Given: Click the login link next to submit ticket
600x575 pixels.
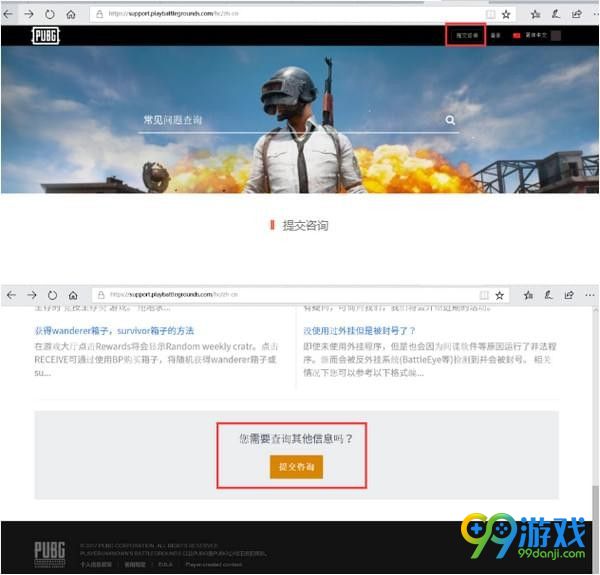Looking at the screenshot, I should pyautogui.click(x=496, y=35).
